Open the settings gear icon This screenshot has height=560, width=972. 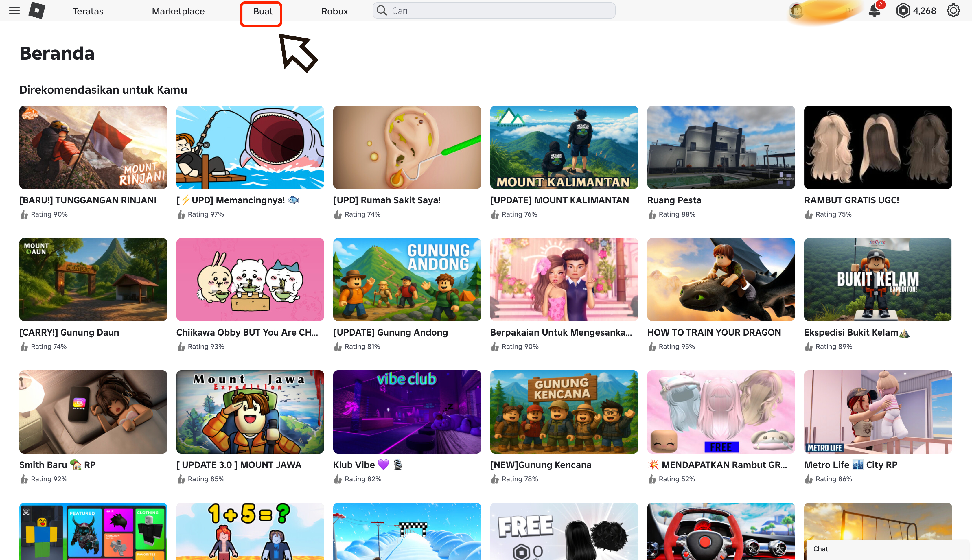click(953, 10)
